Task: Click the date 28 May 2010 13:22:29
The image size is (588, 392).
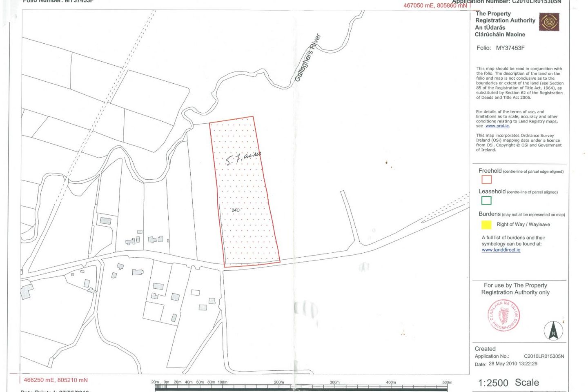Action: click(x=513, y=364)
